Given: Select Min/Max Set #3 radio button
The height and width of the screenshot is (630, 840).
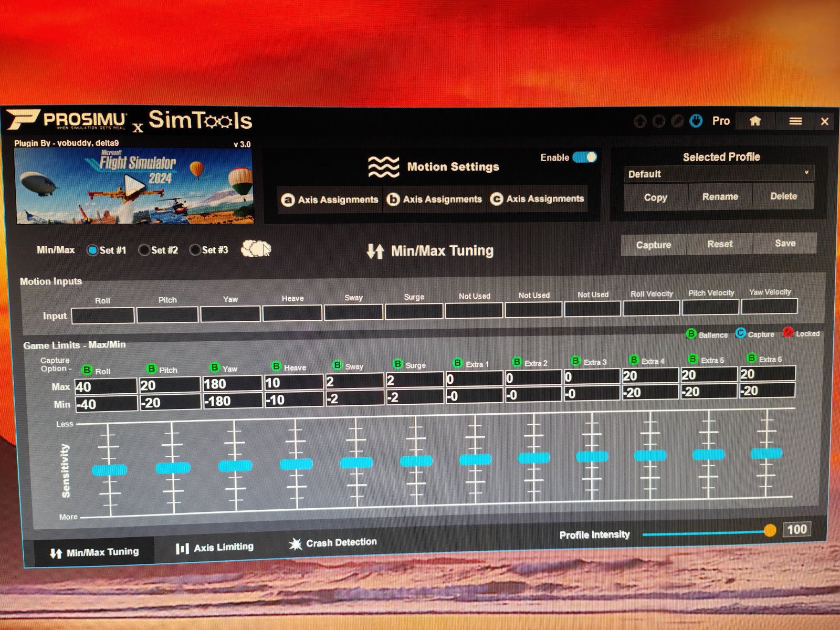Looking at the screenshot, I should (x=195, y=249).
